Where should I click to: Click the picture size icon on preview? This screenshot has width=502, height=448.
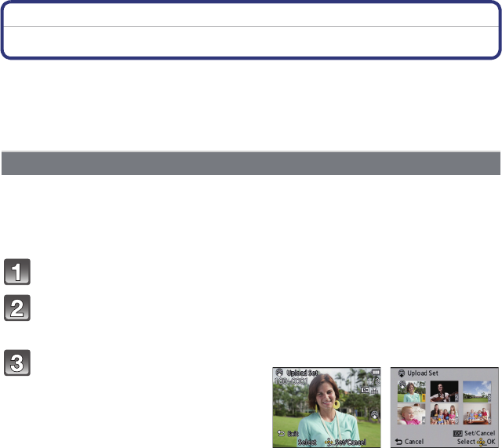[x=365, y=390]
